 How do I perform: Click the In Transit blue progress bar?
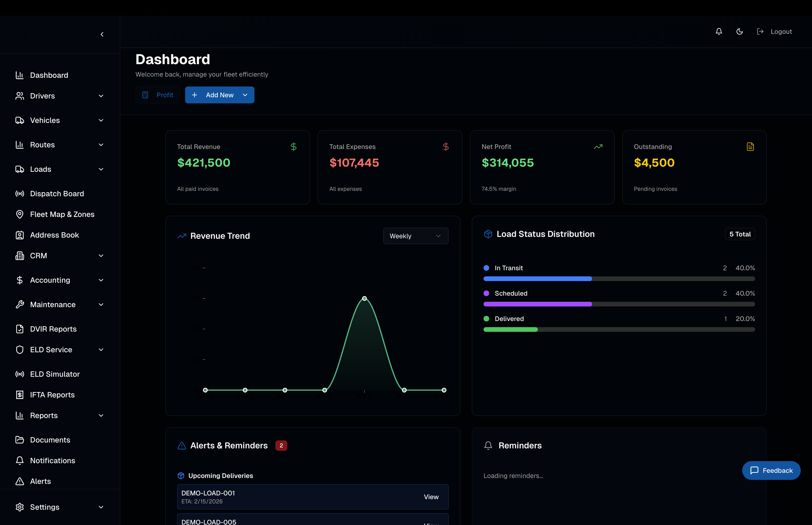pyautogui.click(x=537, y=279)
